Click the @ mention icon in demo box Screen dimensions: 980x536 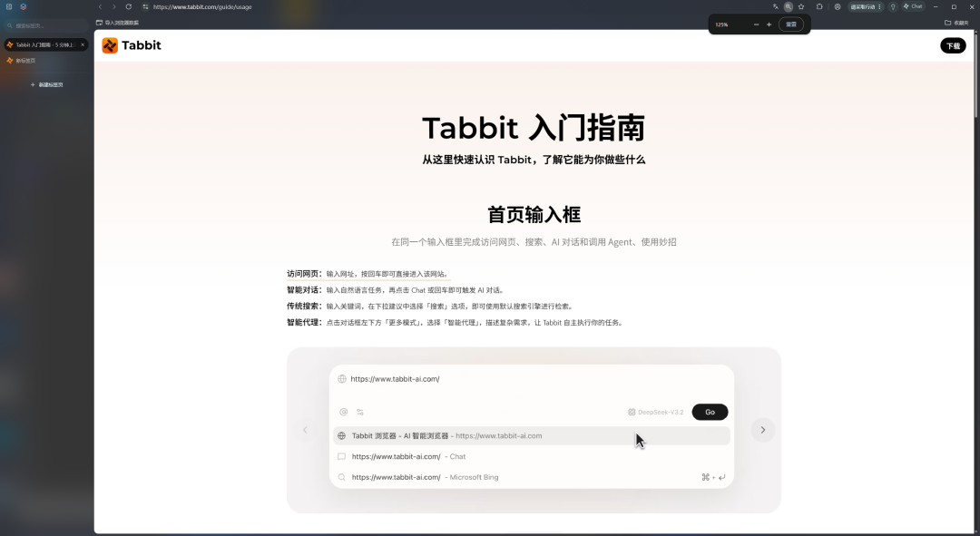pos(343,412)
